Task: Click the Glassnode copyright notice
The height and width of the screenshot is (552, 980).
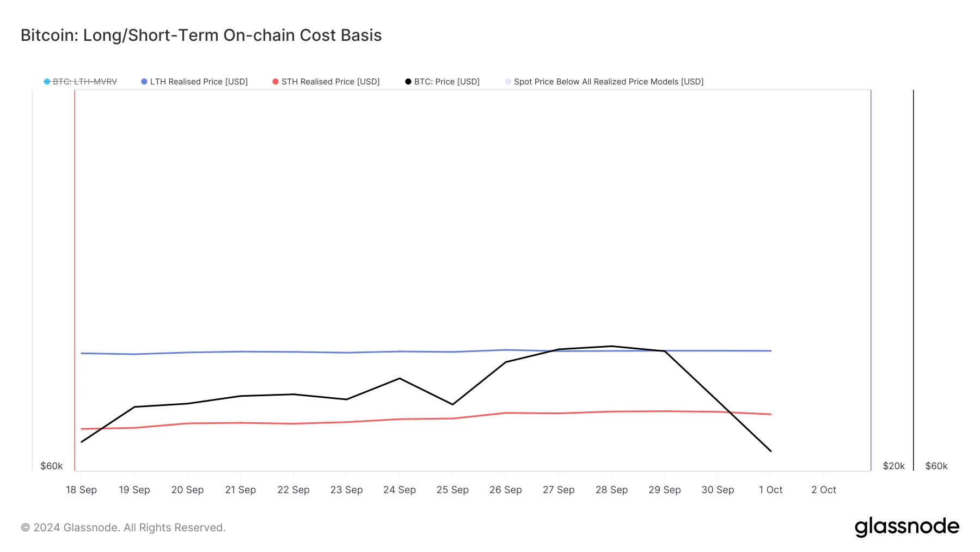Action: coord(123,527)
